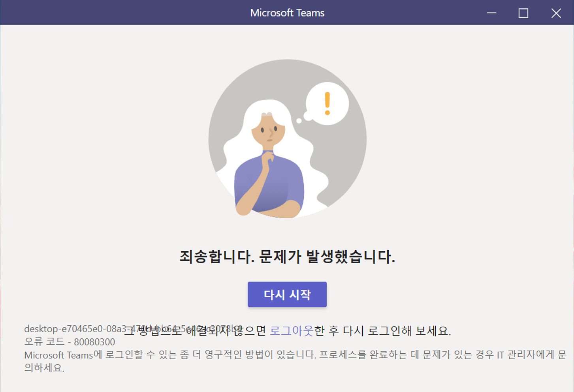
Task: Click the heading 죄송합니다. 문제가 발생했습니다.
Action: tap(287, 257)
